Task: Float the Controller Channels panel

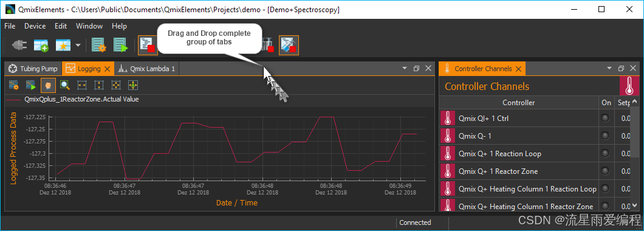Action: pos(621,68)
